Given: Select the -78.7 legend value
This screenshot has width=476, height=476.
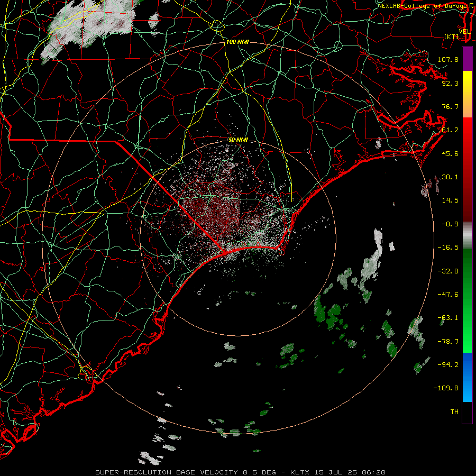Looking at the screenshot, I should [x=448, y=341].
